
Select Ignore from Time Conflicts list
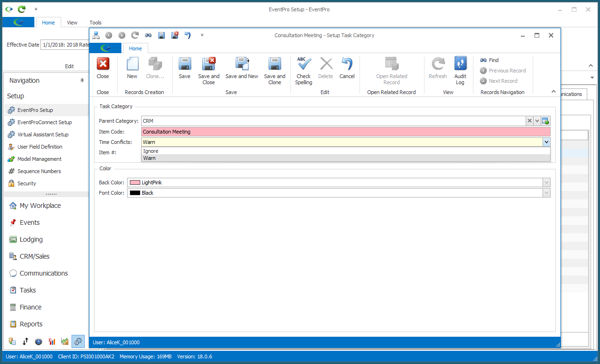[x=345, y=151]
